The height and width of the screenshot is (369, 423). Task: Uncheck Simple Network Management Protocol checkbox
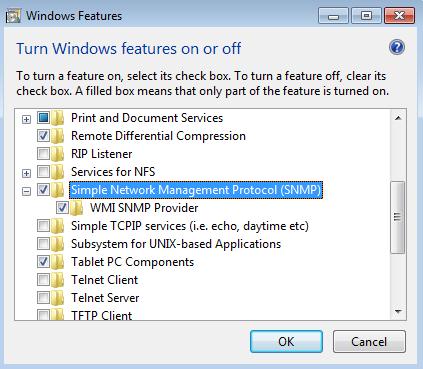(43, 190)
